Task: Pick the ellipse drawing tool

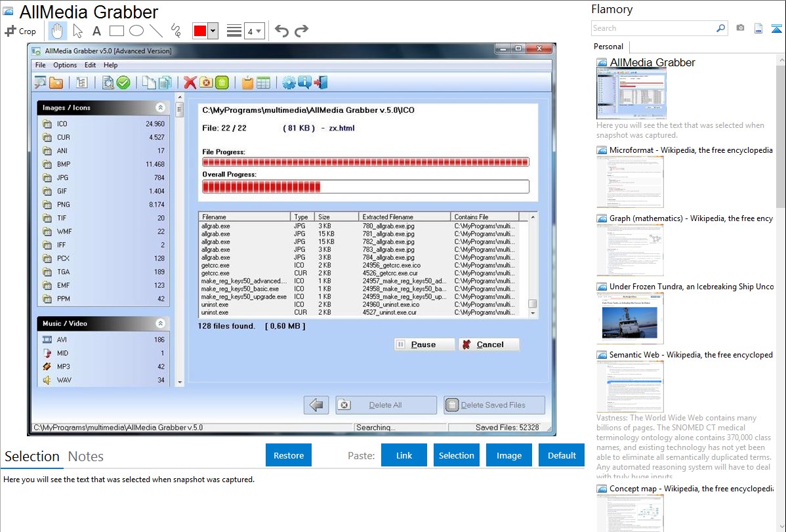Action: pyautogui.click(x=136, y=31)
